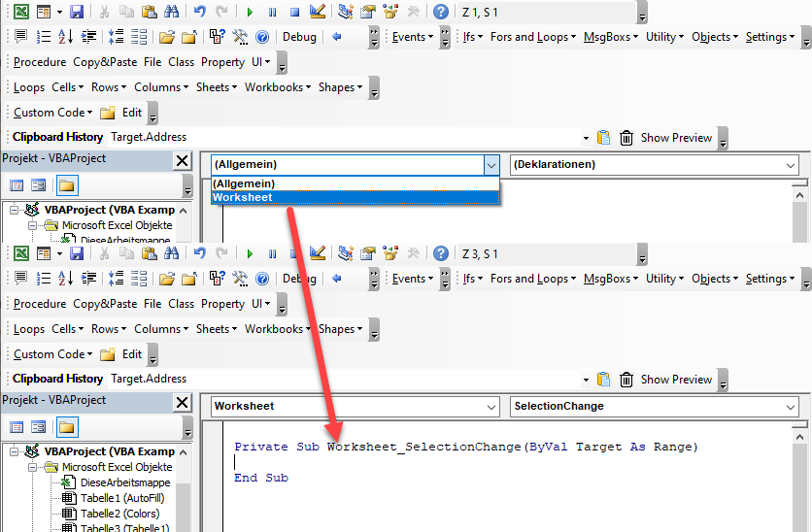Open the Cells menu in upper toolbar
Viewport: 812px width, 532px height.
[x=67, y=87]
